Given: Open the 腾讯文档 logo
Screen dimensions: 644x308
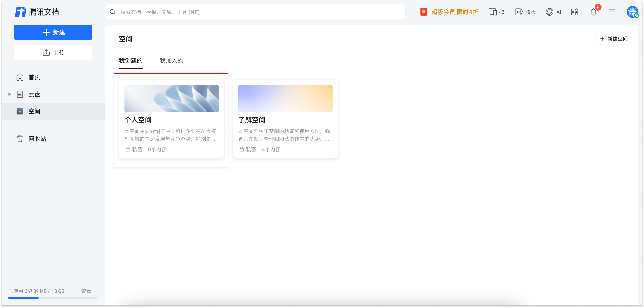Looking at the screenshot, I should coord(37,12).
